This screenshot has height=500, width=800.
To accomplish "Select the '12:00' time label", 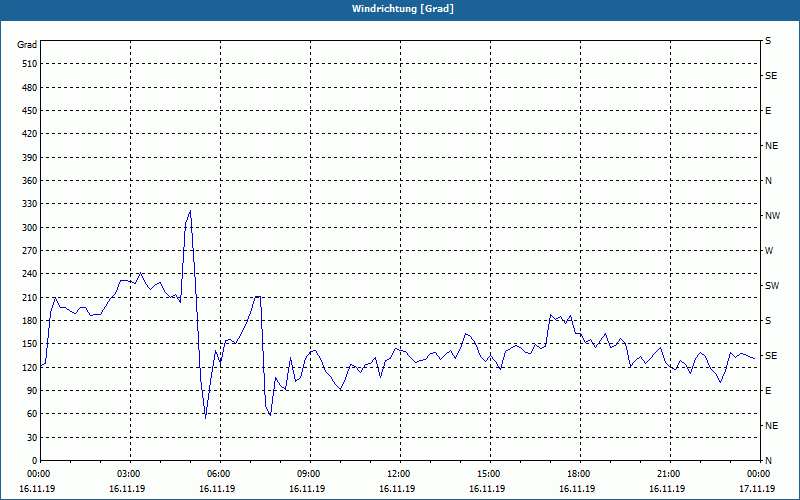I will click(x=400, y=474).
